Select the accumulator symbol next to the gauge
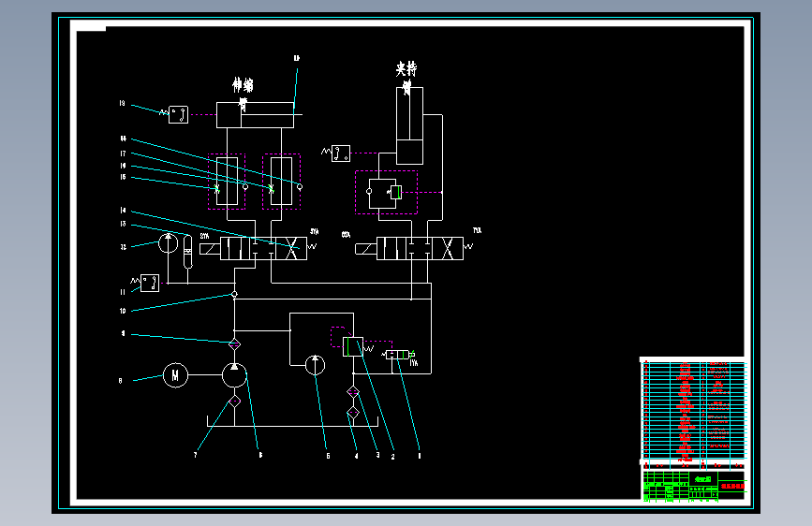The width and height of the screenshot is (812, 526). (x=188, y=252)
